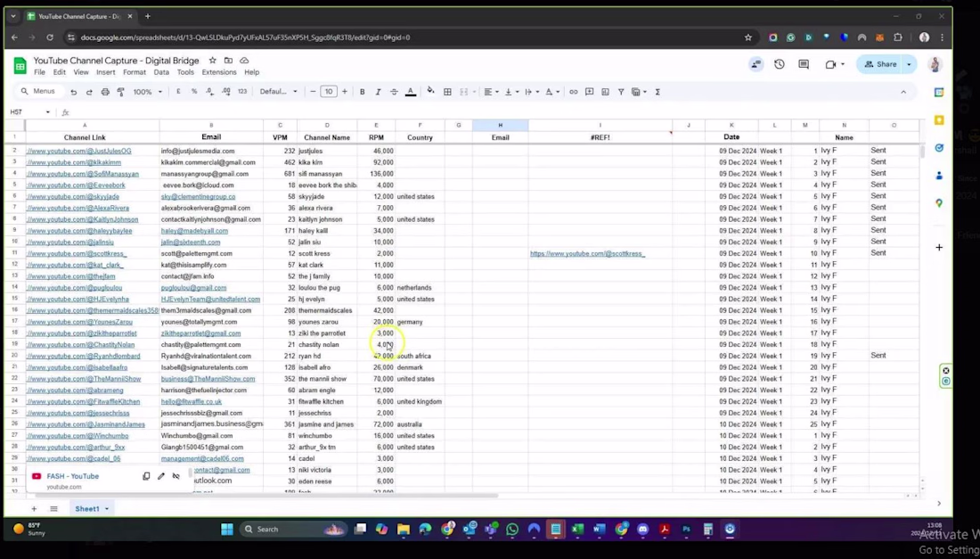Viewport: 980px width, 559px height.
Task: Open the File menu
Action: pyautogui.click(x=39, y=72)
